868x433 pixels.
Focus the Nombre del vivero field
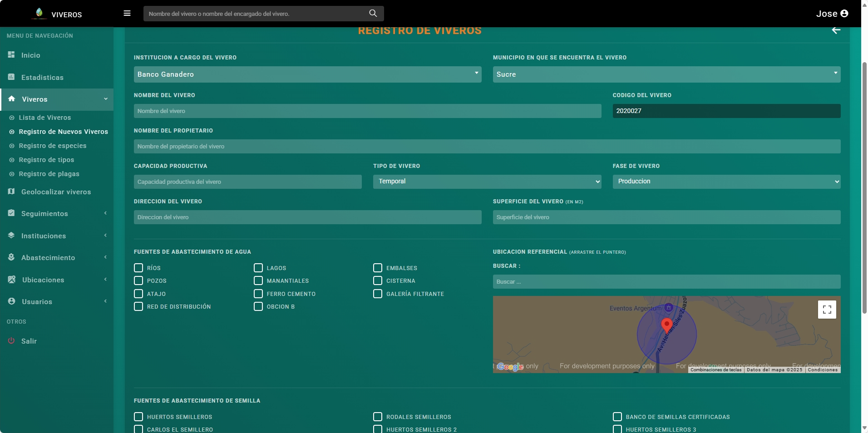point(367,111)
